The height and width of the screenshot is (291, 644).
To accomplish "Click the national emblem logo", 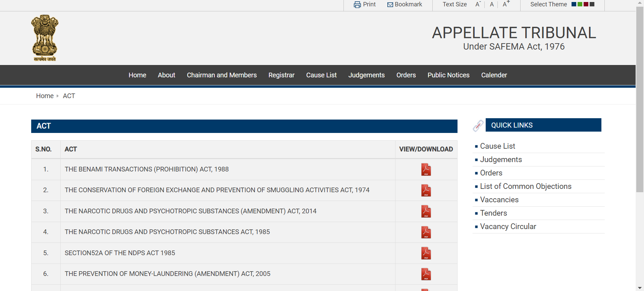I will pyautogui.click(x=45, y=38).
